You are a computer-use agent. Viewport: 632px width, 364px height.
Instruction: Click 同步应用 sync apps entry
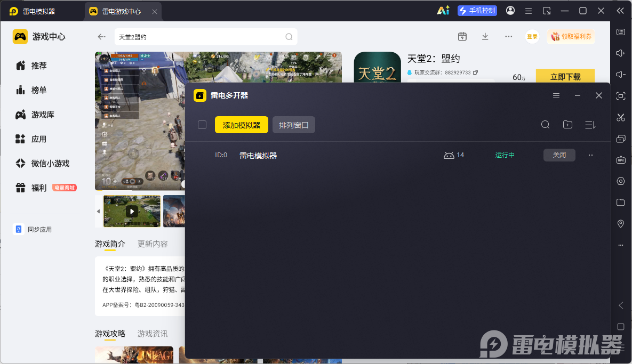tap(32, 229)
